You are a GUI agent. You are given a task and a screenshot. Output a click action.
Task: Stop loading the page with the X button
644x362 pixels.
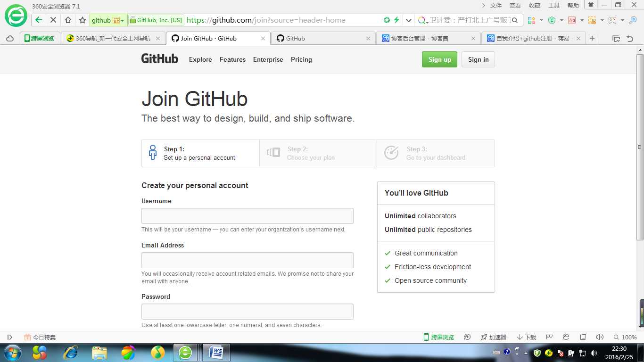(x=53, y=20)
